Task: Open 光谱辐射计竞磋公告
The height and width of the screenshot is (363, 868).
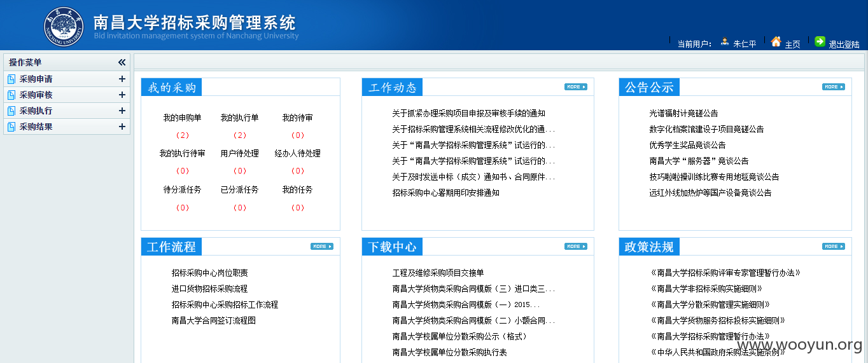Action: pos(683,113)
